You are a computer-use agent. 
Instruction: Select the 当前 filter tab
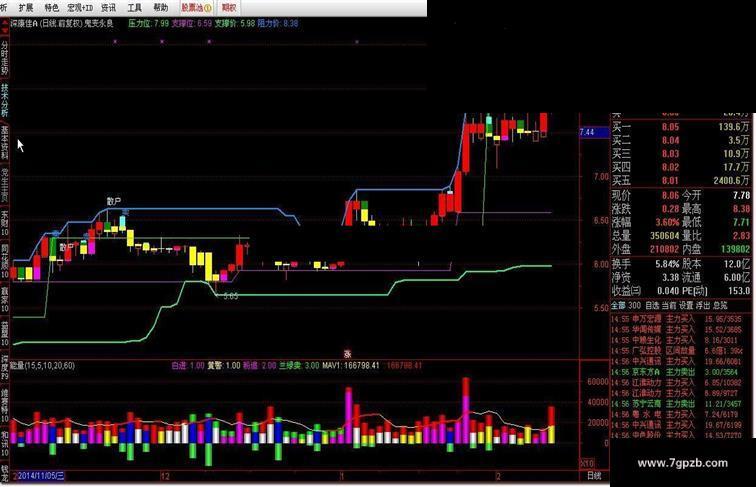coord(669,306)
